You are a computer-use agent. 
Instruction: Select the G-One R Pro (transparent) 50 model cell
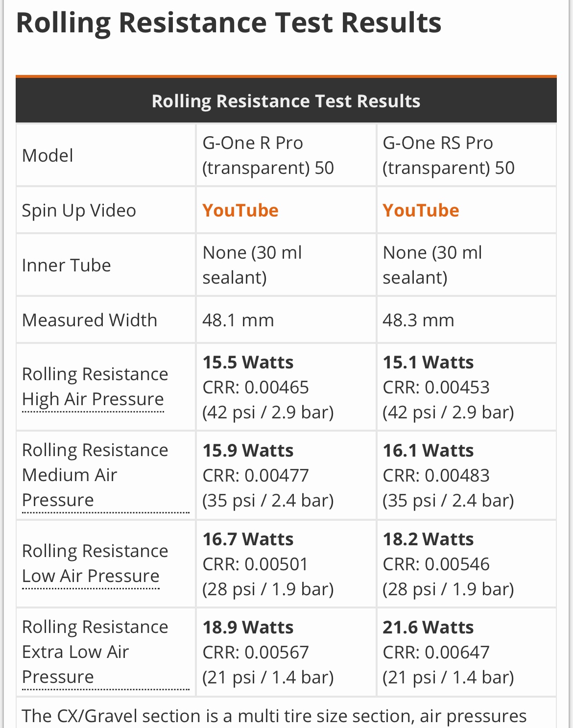(268, 155)
